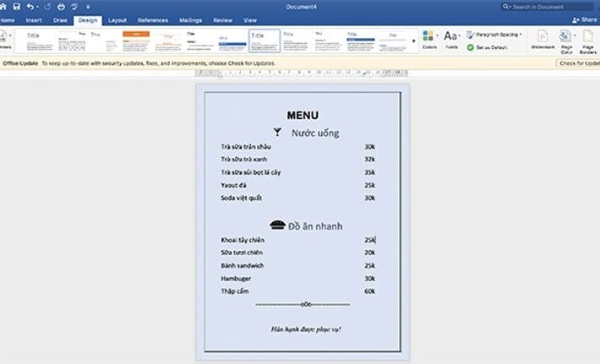Click the 'Trà sữa trân châu' line

tap(246, 147)
